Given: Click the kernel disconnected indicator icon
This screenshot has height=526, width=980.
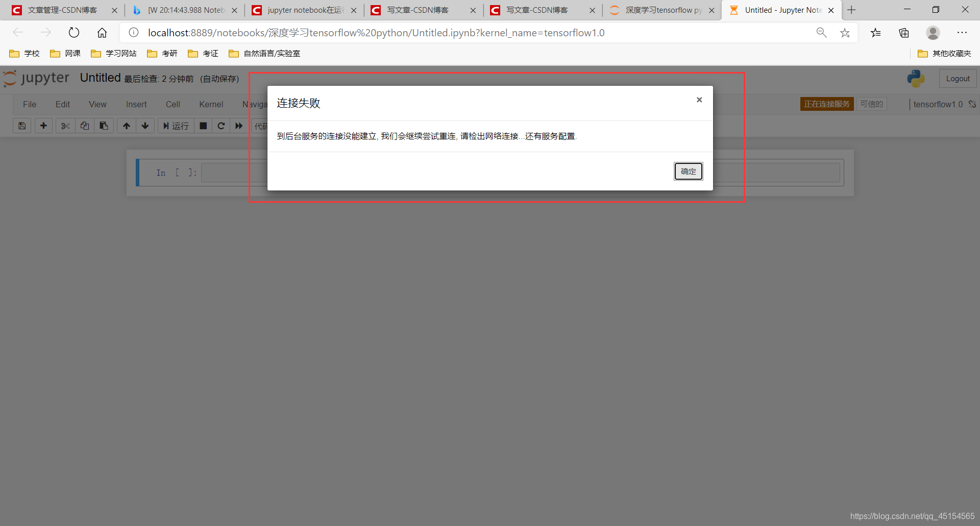Looking at the screenshot, I should pos(972,104).
